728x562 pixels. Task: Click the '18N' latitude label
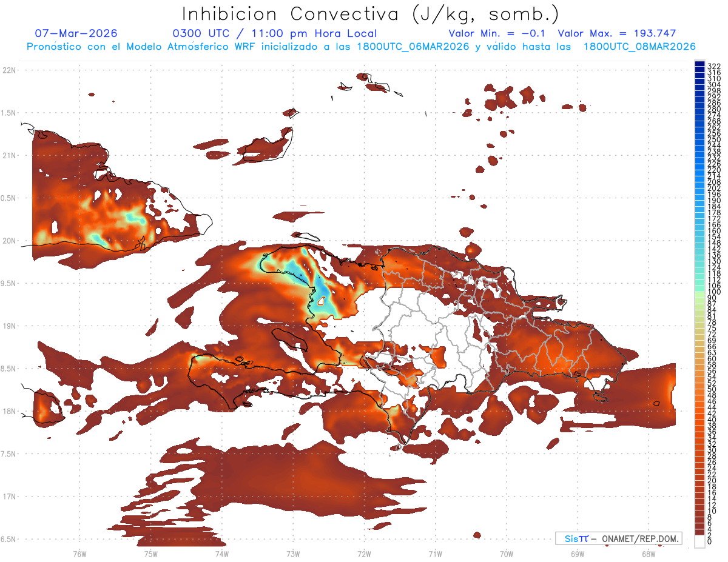pyautogui.click(x=9, y=411)
